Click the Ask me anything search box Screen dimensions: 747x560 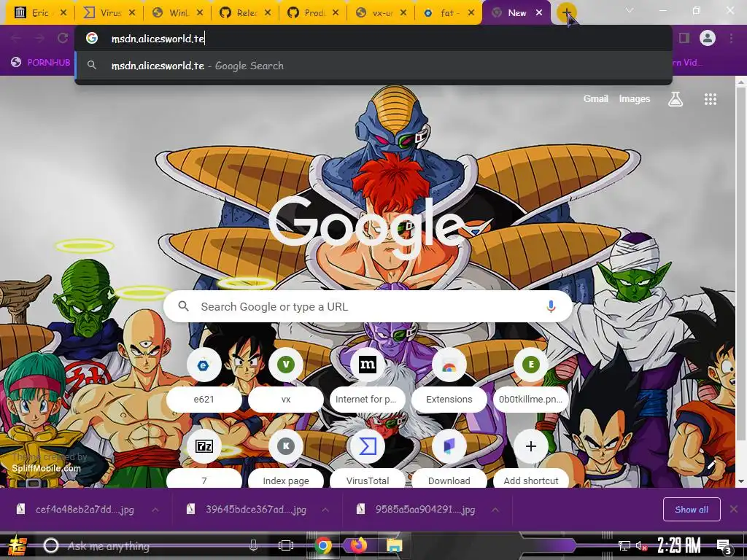pos(150,545)
